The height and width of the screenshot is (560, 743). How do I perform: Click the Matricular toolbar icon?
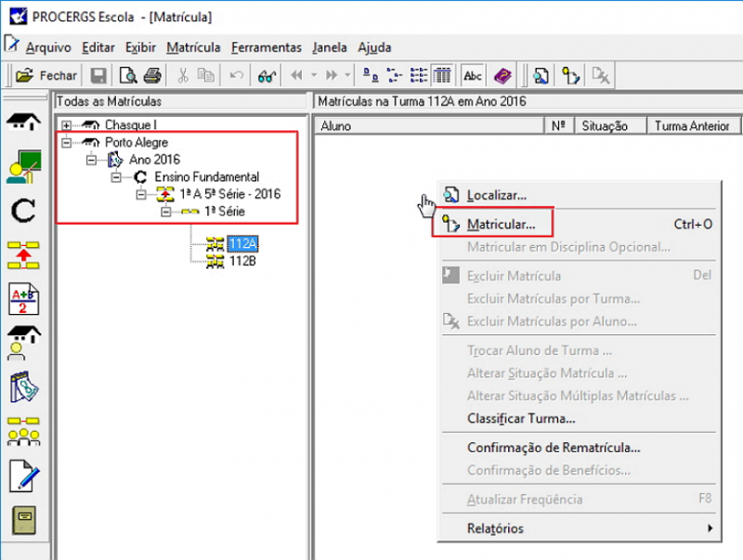(x=570, y=75)
